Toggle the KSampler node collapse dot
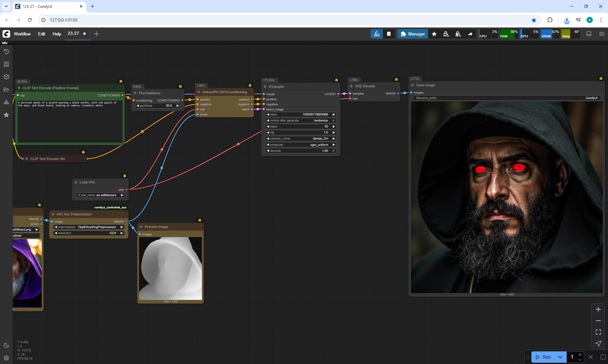The width and height of the screenshot is (608, 364). [x=265, y=87]
